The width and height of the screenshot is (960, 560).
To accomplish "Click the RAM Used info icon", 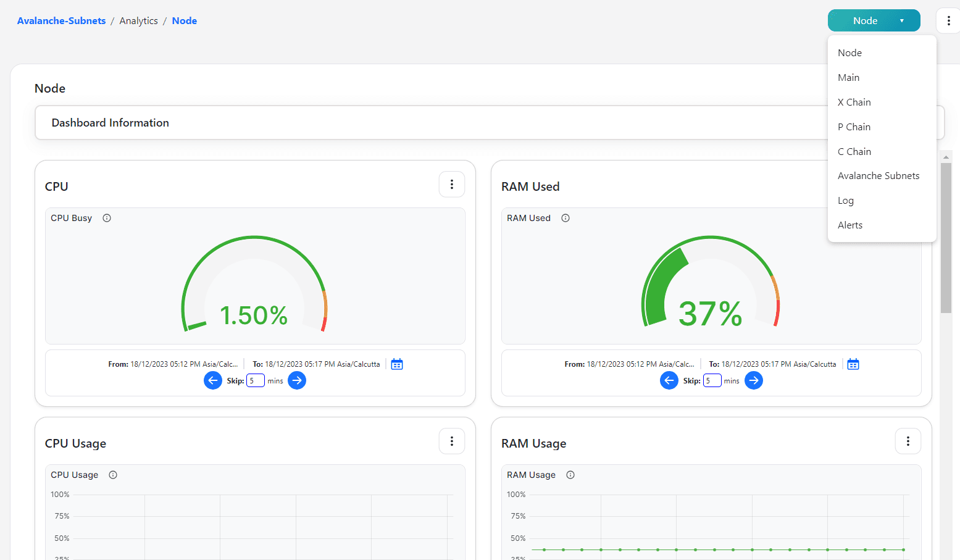I will 566,218.
